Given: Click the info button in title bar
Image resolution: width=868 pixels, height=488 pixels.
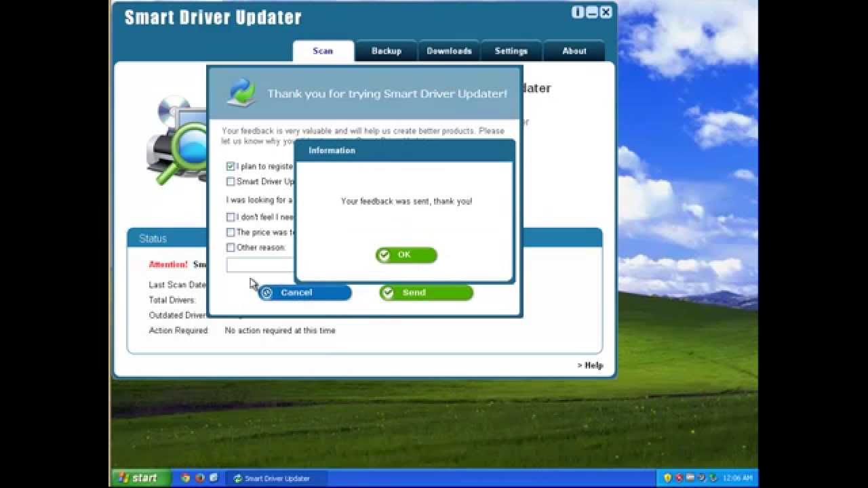Looking at the screenshot, I should (x=578, y=12).
